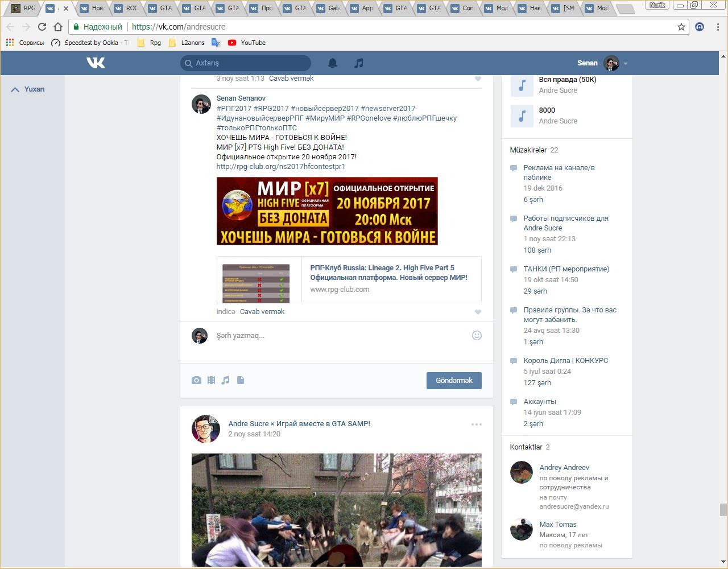The image size is (728, 569).
Task: Open the YouTube bookmark
Action: 247,43
